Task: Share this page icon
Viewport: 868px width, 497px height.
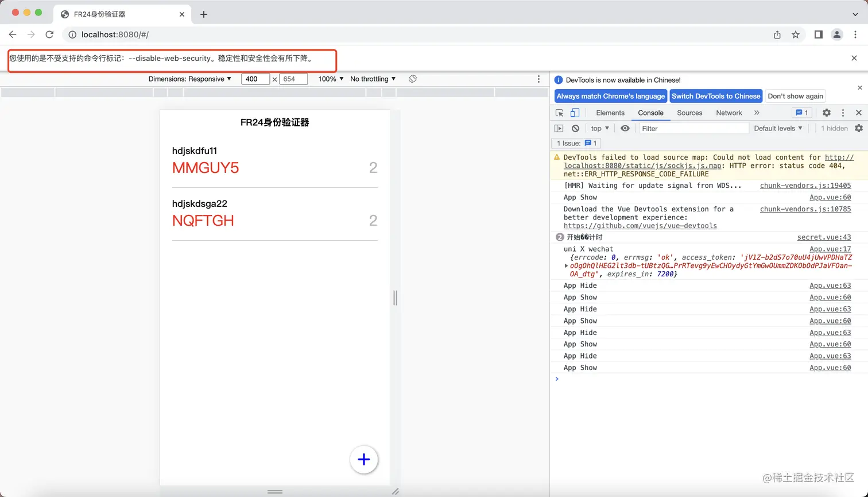Action: click(777, 34)
